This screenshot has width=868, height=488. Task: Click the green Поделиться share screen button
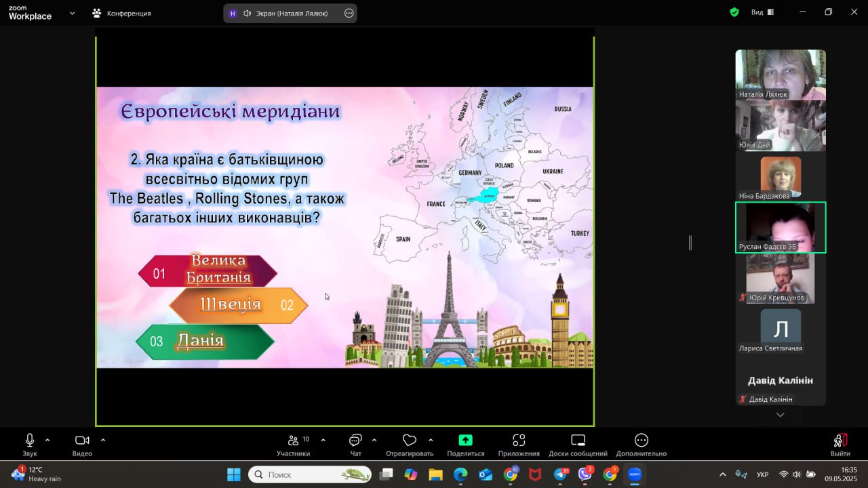(x=465, y=445)
